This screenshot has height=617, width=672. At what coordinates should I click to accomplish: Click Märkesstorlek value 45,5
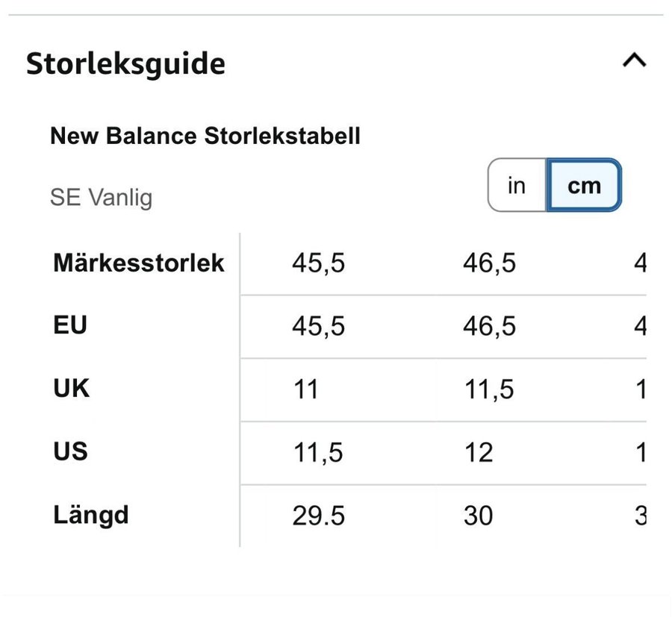[319, 263]
